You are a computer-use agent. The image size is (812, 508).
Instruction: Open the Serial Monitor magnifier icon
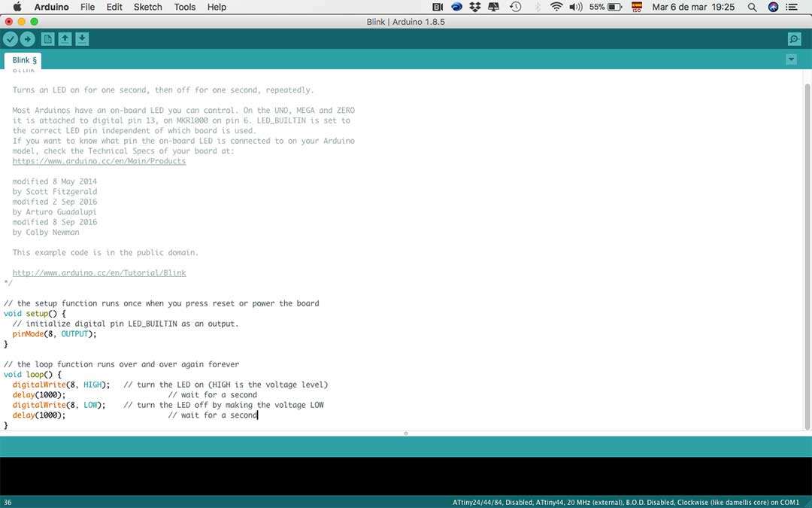(x=794, y=39)
